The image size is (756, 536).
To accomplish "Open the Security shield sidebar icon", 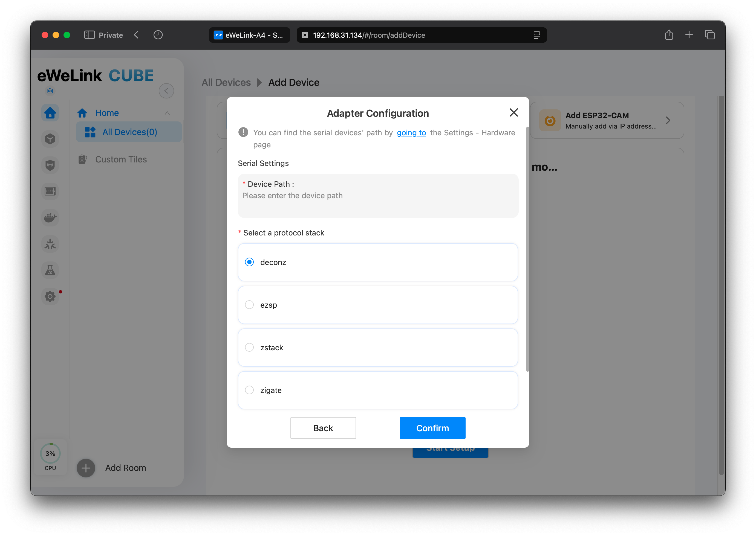I will tap(50, 165).
